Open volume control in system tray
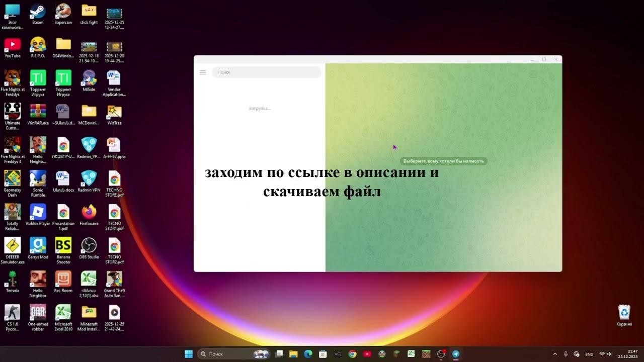The image size is (644, 362). (x=609, y=354)
